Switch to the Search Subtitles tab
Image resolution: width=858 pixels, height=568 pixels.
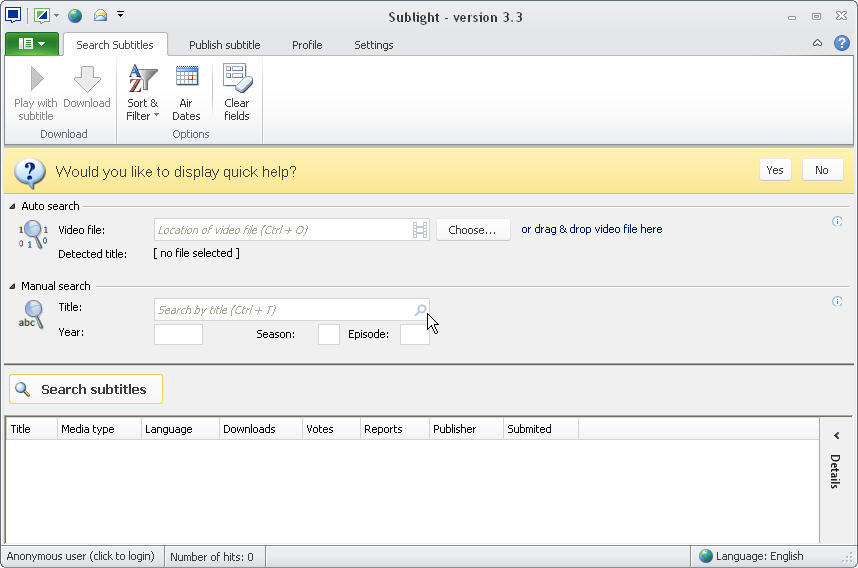pyautogui.click(x=115, y=45)
